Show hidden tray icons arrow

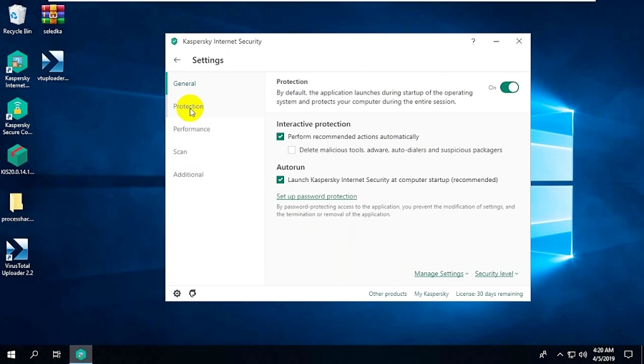coord(560,354)
